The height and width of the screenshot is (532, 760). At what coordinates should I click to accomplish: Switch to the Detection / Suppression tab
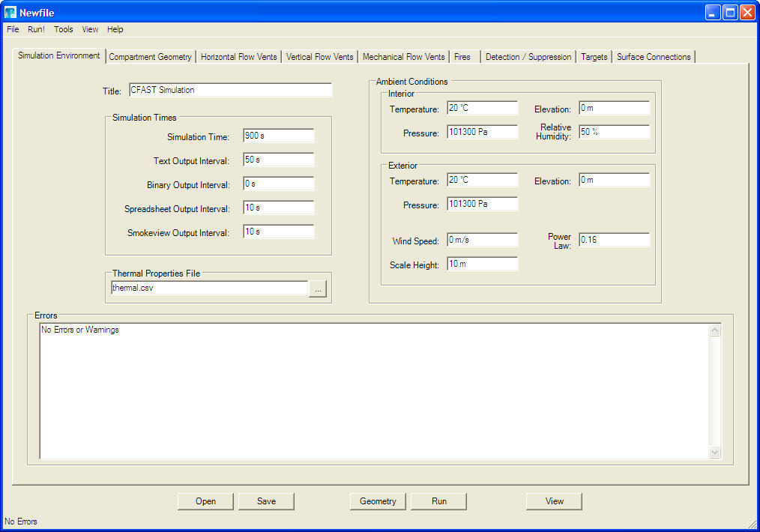tap(528, 57)
